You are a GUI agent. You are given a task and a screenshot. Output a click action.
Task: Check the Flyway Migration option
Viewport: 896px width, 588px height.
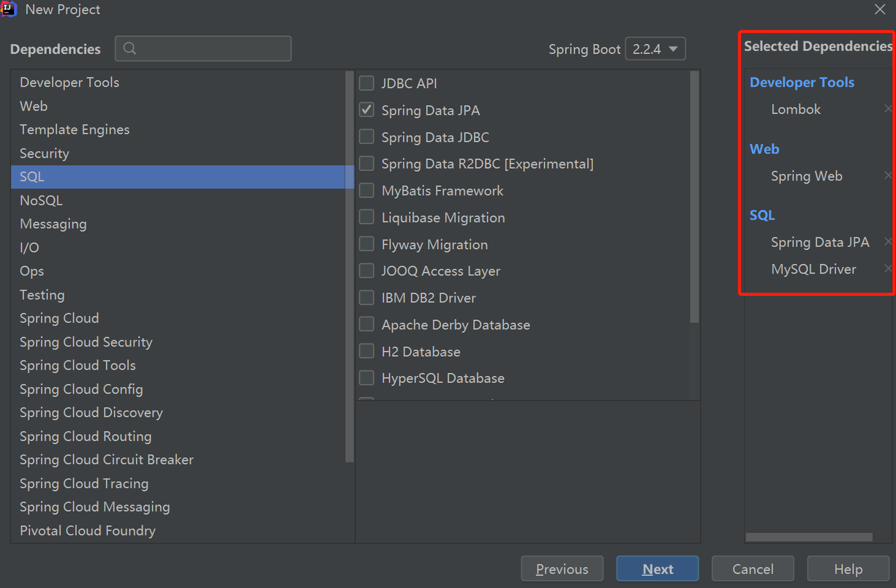367,244
